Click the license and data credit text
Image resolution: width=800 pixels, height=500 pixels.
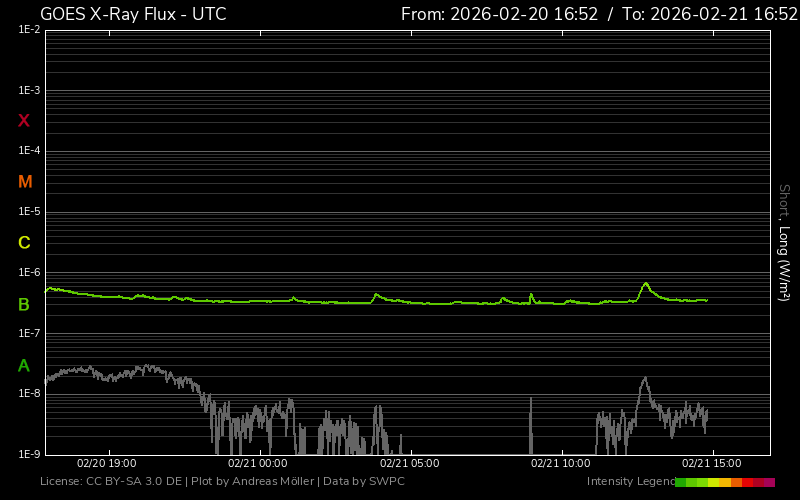[222, 482]
